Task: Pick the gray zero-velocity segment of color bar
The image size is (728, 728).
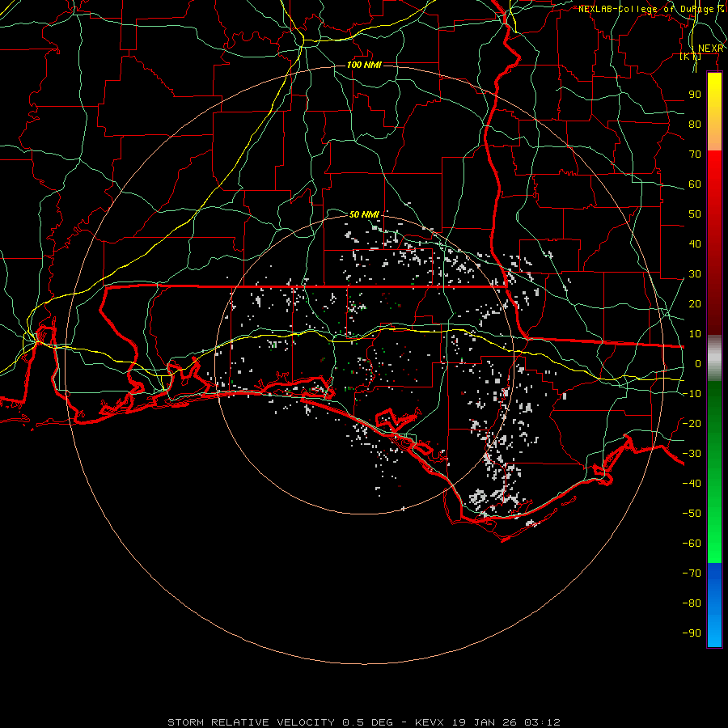Action: coord(714,358)
